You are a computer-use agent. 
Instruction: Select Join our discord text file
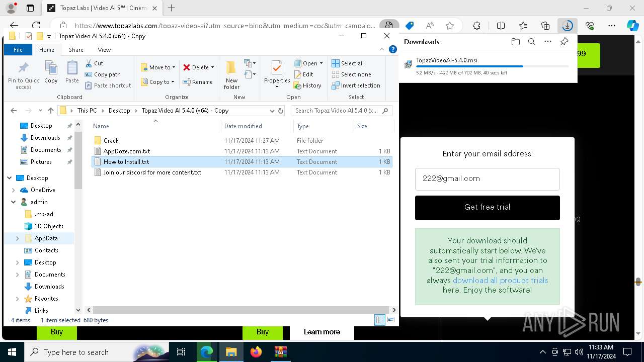[x=152, y=172]
